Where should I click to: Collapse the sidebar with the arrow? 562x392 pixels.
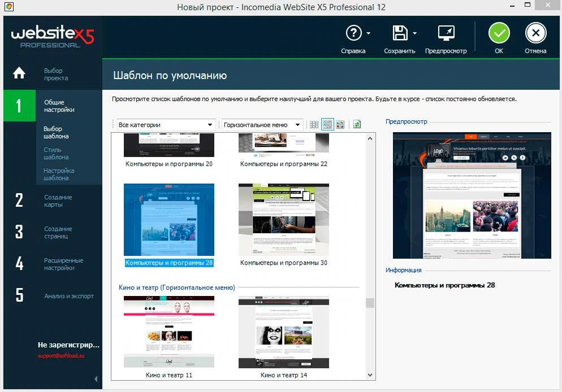coord(96,379)
